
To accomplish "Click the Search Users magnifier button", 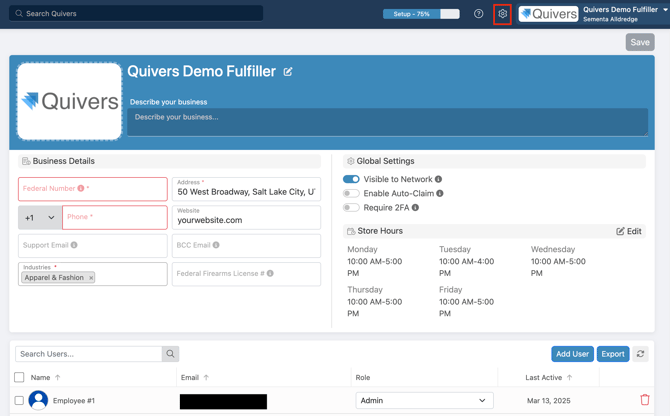I will click(170, 354).
